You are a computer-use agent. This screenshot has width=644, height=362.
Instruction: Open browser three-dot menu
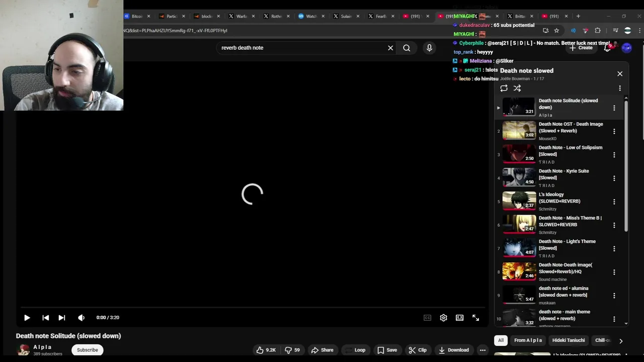coord(639,30)
